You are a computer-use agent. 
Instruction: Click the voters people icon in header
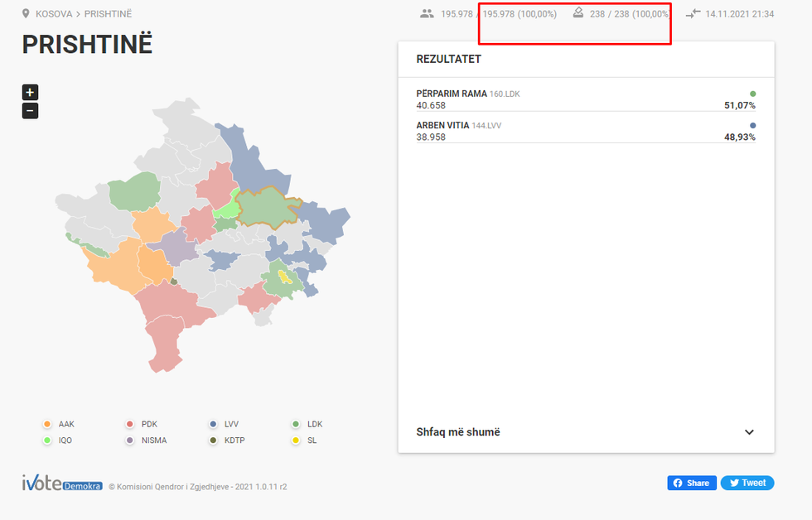tap(427, 14)
